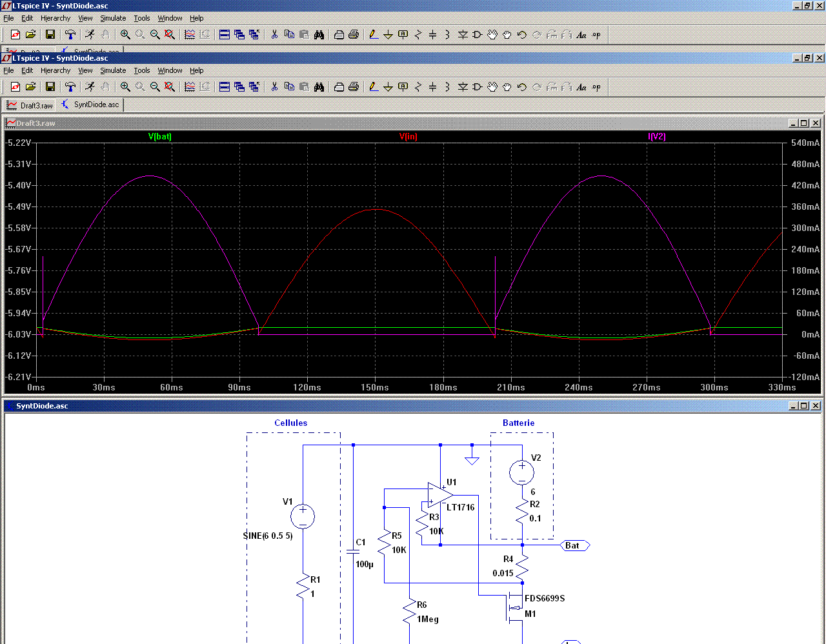Click the I(V2) trace label
The image size is (826, 644).
(657, 136)
